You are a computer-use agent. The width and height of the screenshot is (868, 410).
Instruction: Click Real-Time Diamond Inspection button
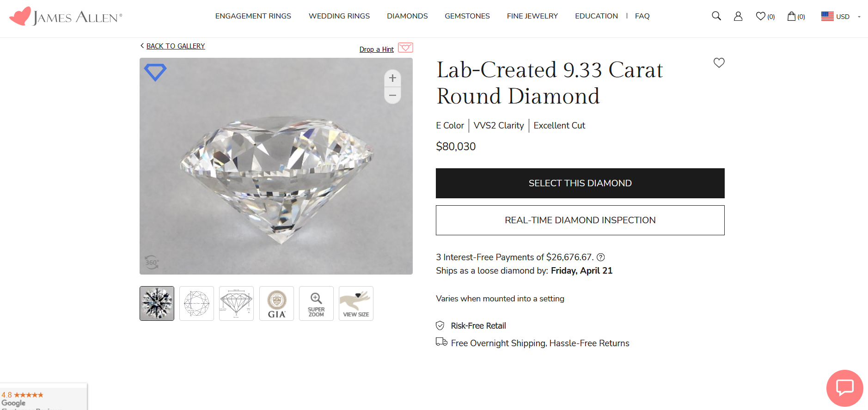tap(580, 220)
